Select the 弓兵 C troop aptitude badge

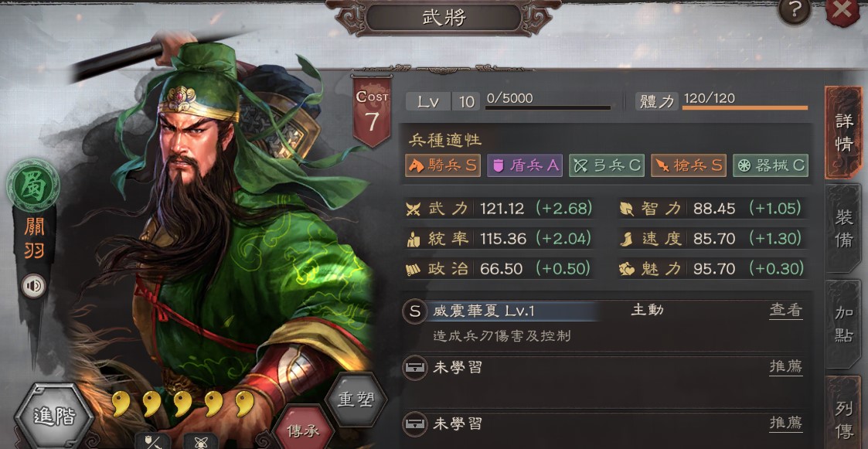point(606,165)
